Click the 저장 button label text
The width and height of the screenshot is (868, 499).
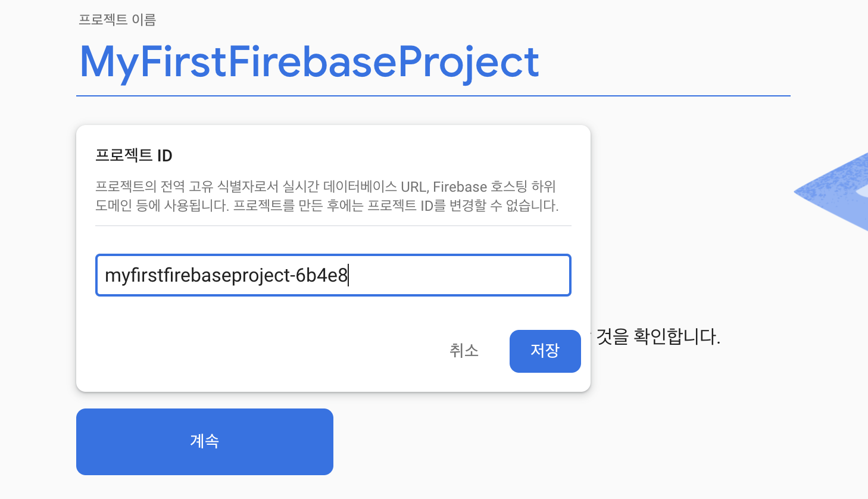point(545,351)
